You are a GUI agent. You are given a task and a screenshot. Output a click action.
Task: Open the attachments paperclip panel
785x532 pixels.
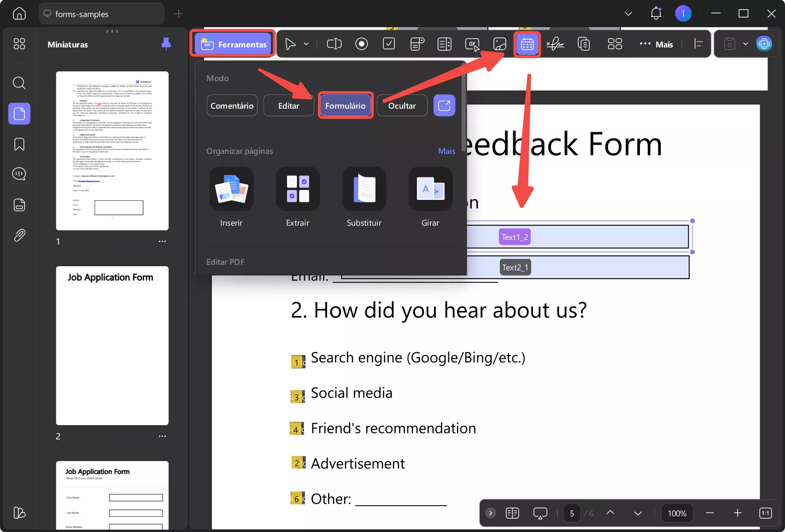[x=19, y=235]
